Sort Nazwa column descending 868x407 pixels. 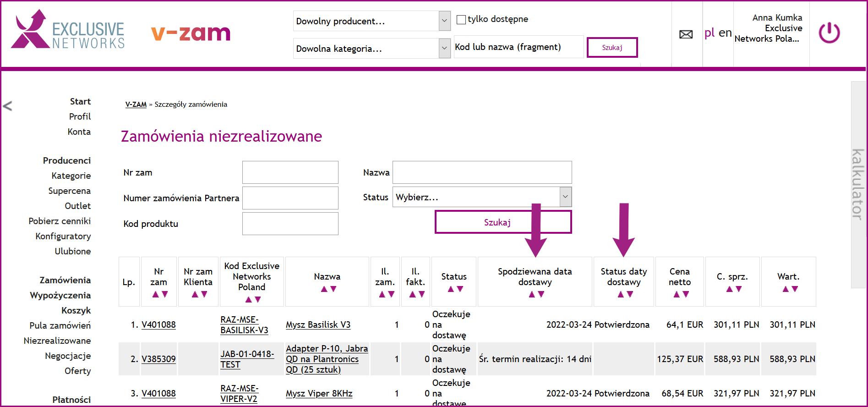[333, 289]
